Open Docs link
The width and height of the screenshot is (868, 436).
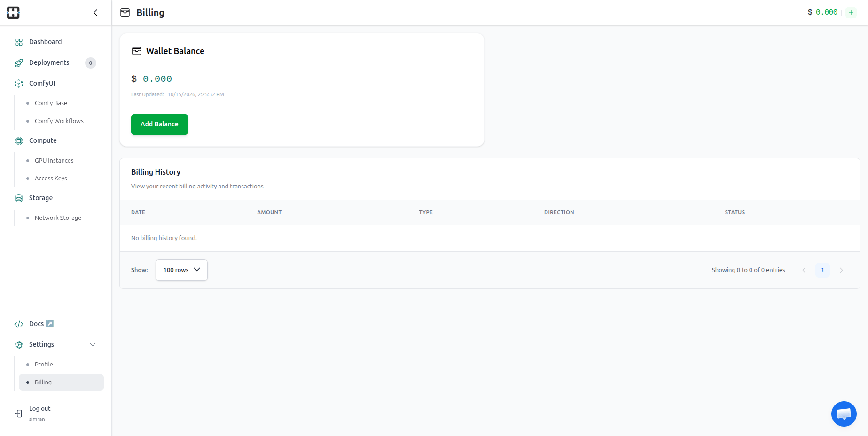coord(36,324)
